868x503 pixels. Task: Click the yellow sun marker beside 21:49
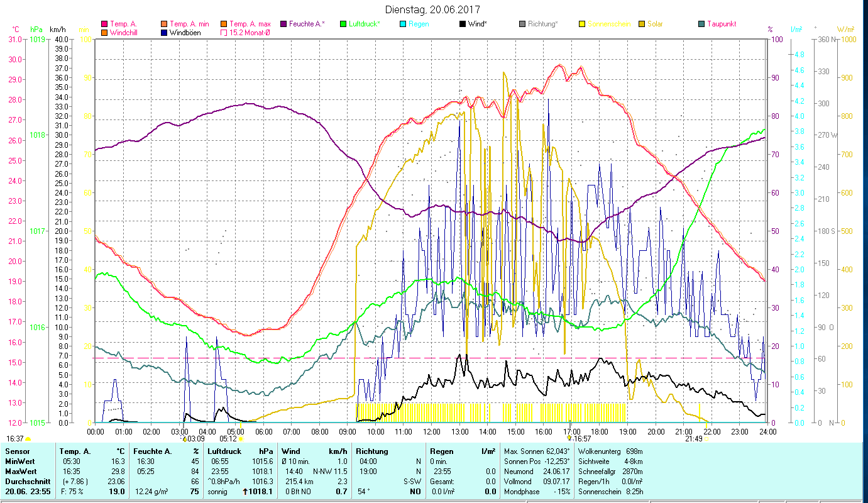pyautogui.click(x=706, y=439)
